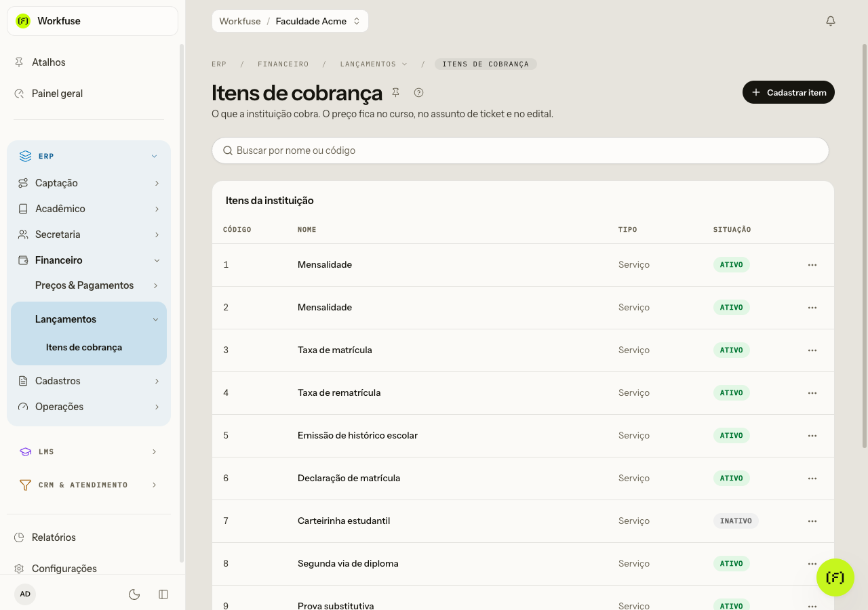868x610 pixels.
Task: Open the Lançamentos breadcrumb dropdown
Action: (374, 64)
